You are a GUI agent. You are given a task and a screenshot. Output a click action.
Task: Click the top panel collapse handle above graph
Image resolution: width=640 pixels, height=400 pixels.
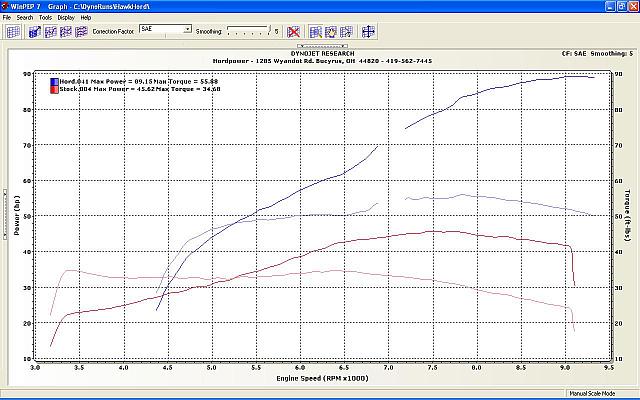322,46
